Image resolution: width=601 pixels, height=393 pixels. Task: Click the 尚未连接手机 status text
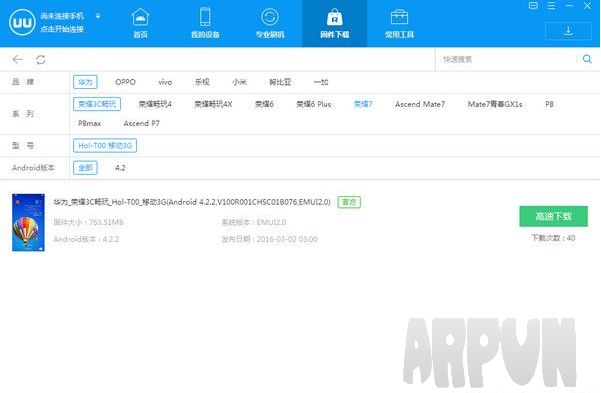pos(62,16)
